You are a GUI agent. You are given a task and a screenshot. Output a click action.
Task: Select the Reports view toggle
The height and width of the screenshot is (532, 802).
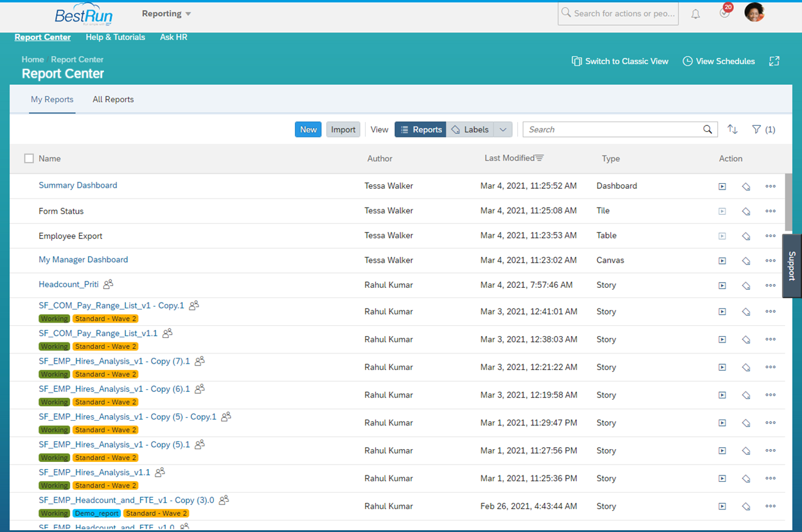(x=420, y=129)
